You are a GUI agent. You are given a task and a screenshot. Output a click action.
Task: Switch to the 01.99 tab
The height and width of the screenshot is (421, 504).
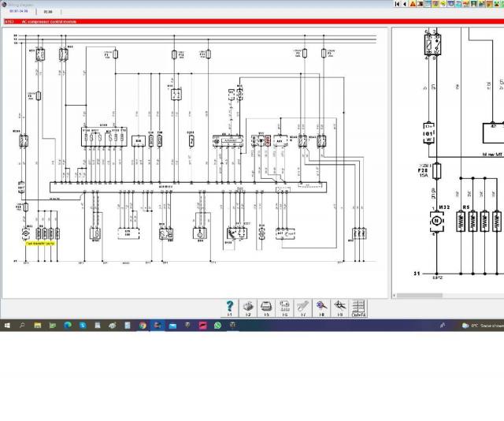49,12
